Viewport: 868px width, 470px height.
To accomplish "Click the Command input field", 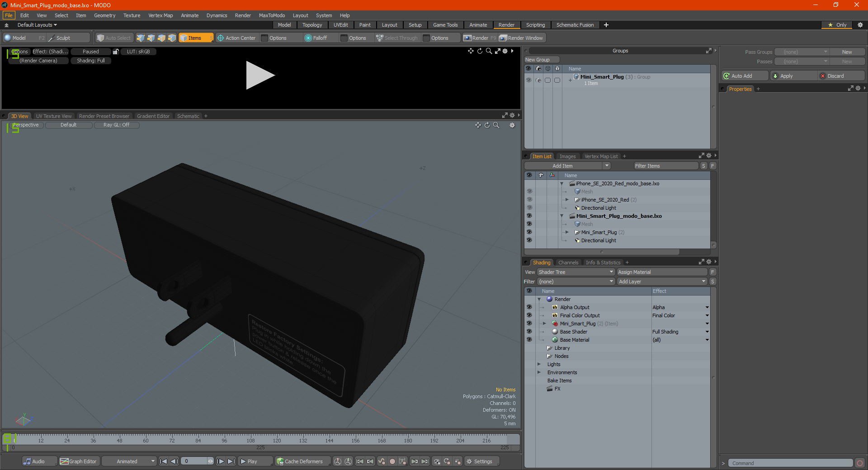I will tap(790, 463).
